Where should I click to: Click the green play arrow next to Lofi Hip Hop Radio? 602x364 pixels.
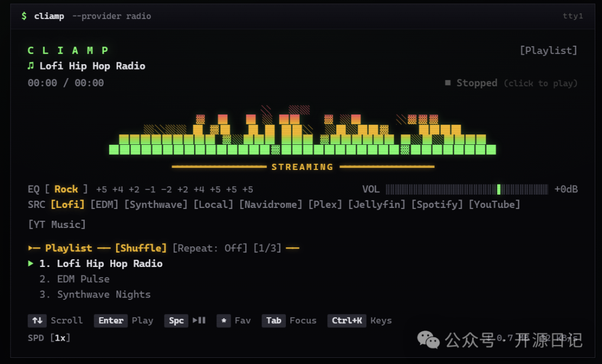pyautogui.click(x=31, y=264)
